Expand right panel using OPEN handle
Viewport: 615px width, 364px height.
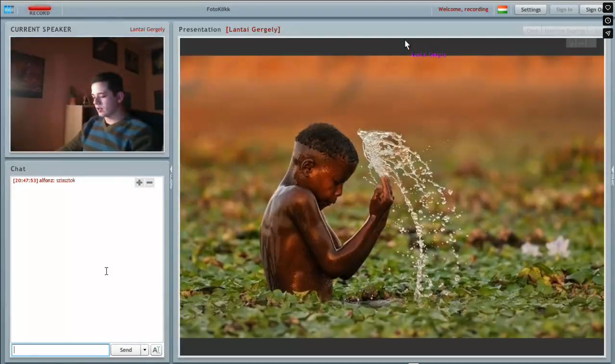coord(612,176)
